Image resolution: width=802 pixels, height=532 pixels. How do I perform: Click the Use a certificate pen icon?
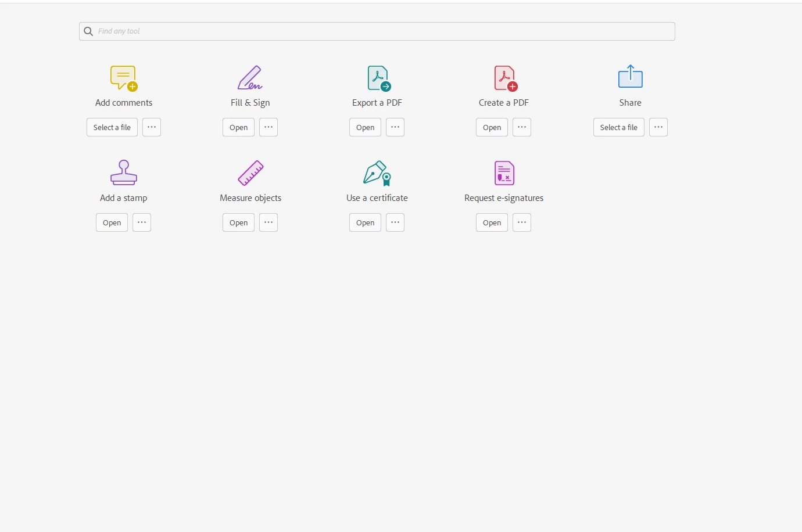click(x=377, y=173)
